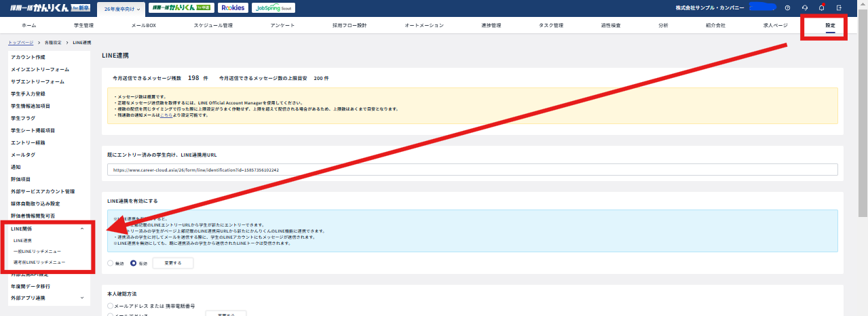
Task: Click the LINE連携用URL text field
Action: pos(472,170)
